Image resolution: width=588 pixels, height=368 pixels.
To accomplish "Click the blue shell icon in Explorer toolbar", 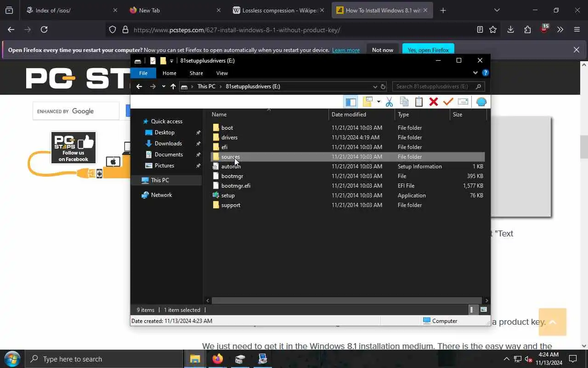I will point(481,102).
